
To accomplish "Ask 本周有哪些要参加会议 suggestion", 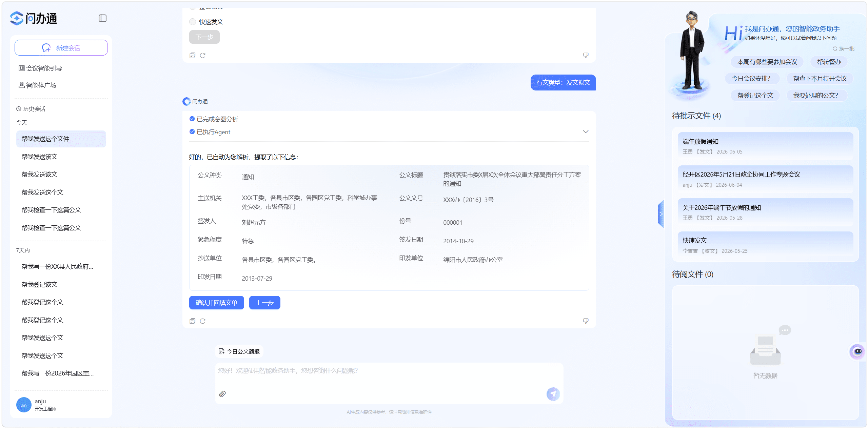I will [x=767, y=62].
